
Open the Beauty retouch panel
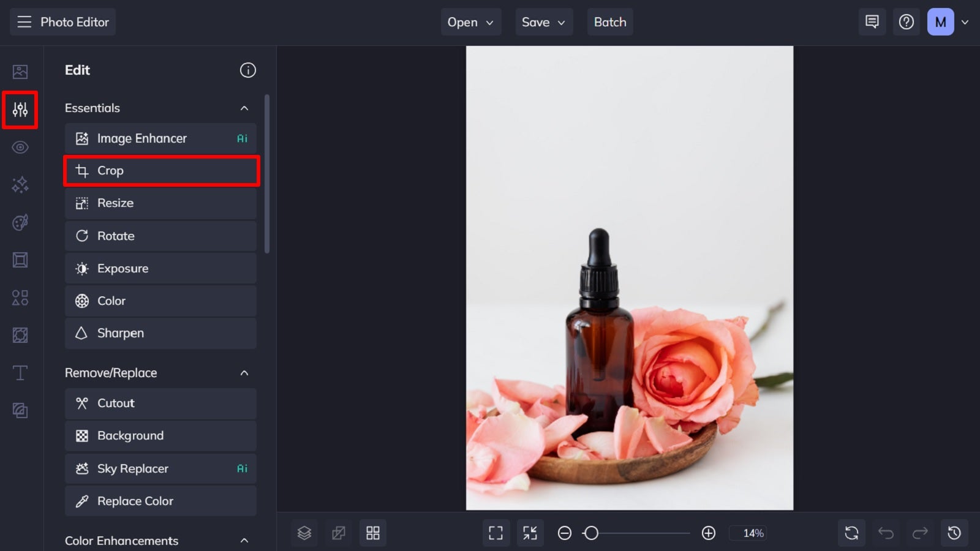20,148
